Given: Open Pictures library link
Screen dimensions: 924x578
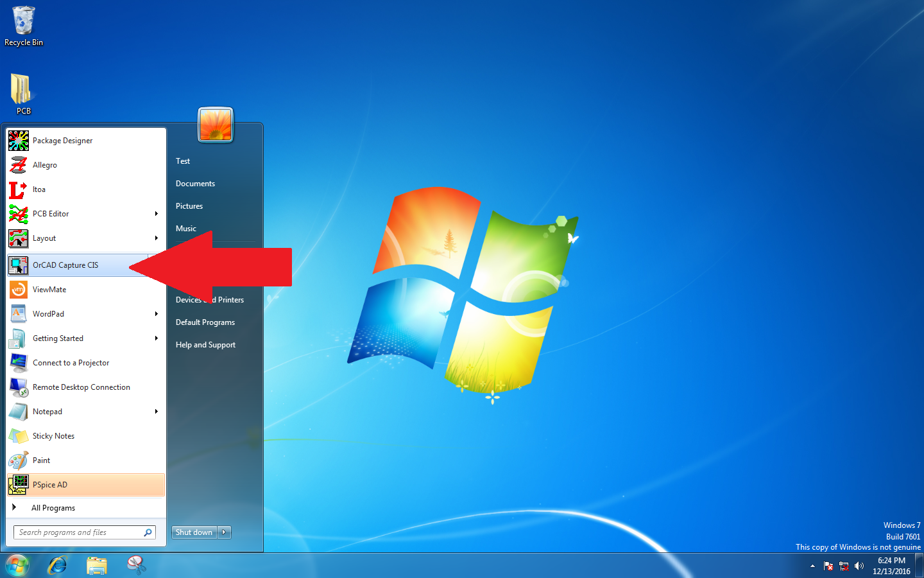Looking at the screenshot, I should click(x=189, y=206).
